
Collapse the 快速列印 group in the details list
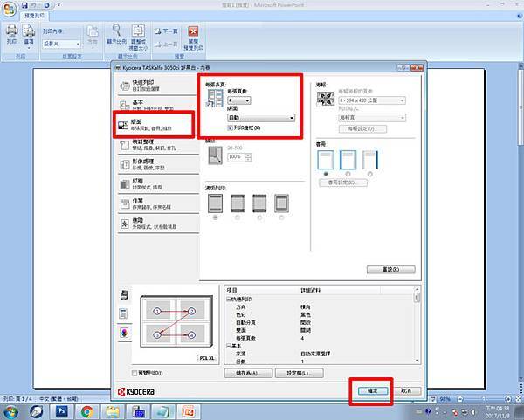point(229,299)
